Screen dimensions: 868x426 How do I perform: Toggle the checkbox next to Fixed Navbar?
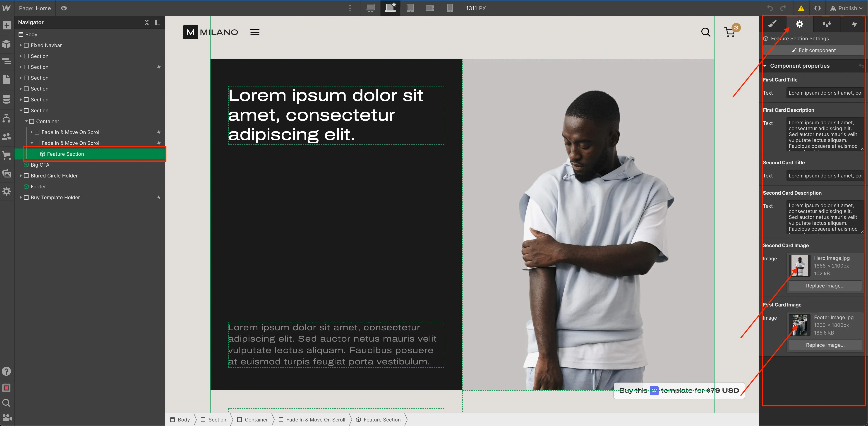[x=27, y=45]
